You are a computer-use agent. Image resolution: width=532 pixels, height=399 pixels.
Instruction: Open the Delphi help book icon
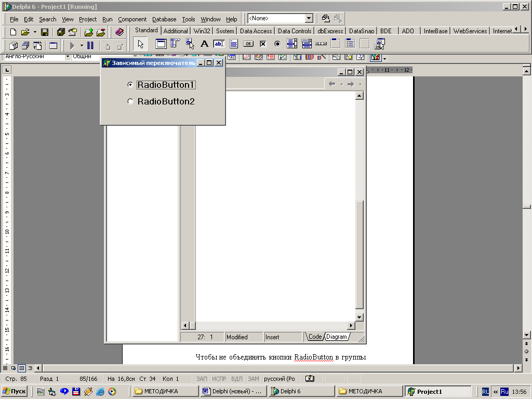[x=119, y=32]
